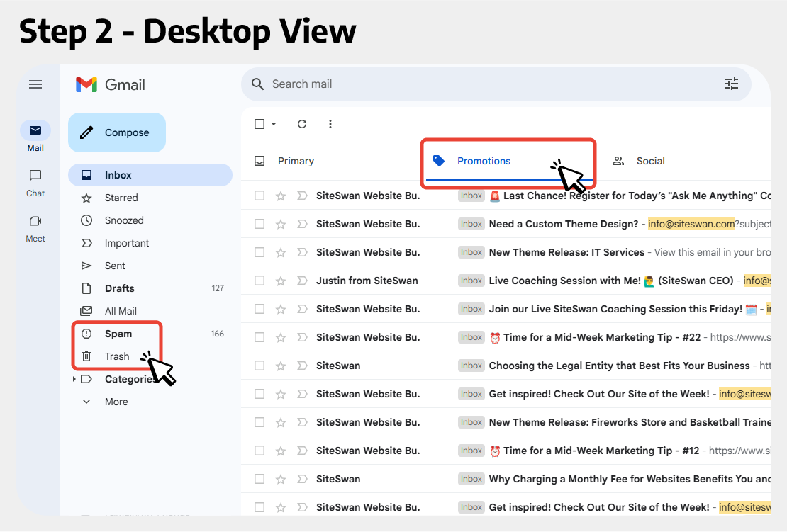Click the Inbox label on 'Choosing the Legal Entity' row
The image size is (787, 532).
pyautogui.click(x=471, y=366)
